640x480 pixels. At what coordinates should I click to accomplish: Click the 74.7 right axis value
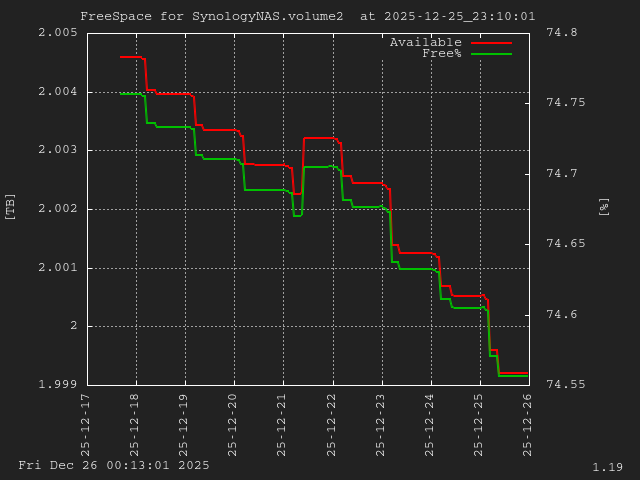tap(561, 174)
